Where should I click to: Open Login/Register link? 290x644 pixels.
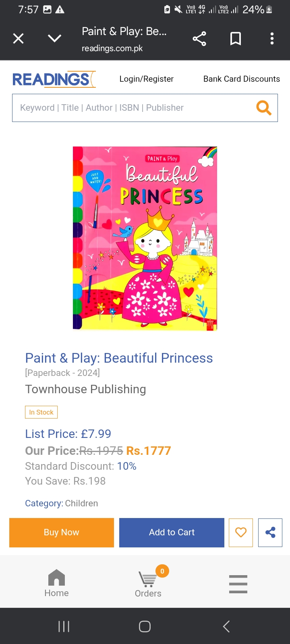pos(147,79)
